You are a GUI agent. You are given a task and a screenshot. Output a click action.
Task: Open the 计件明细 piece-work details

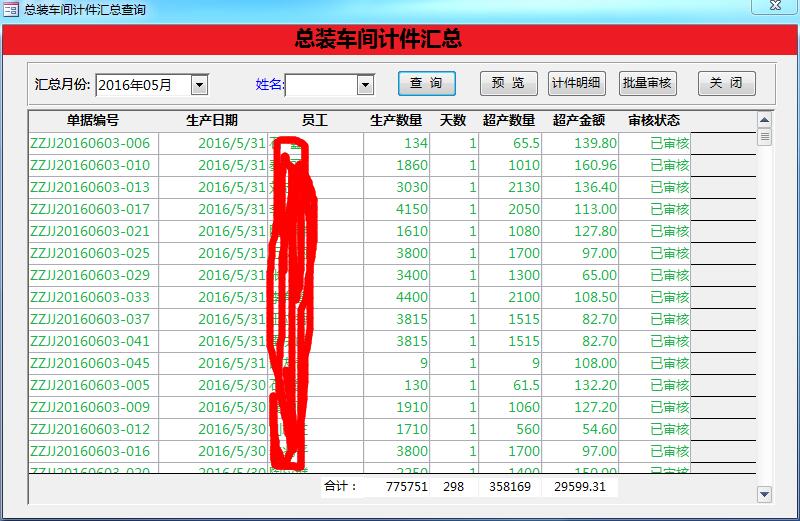pyautogui.click(x=576, y=83)
